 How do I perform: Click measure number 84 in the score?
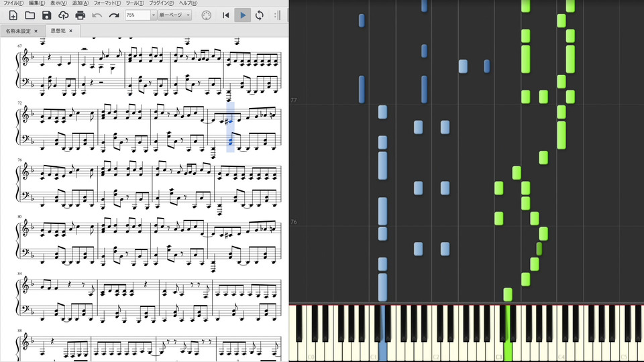tap(19, 274)
